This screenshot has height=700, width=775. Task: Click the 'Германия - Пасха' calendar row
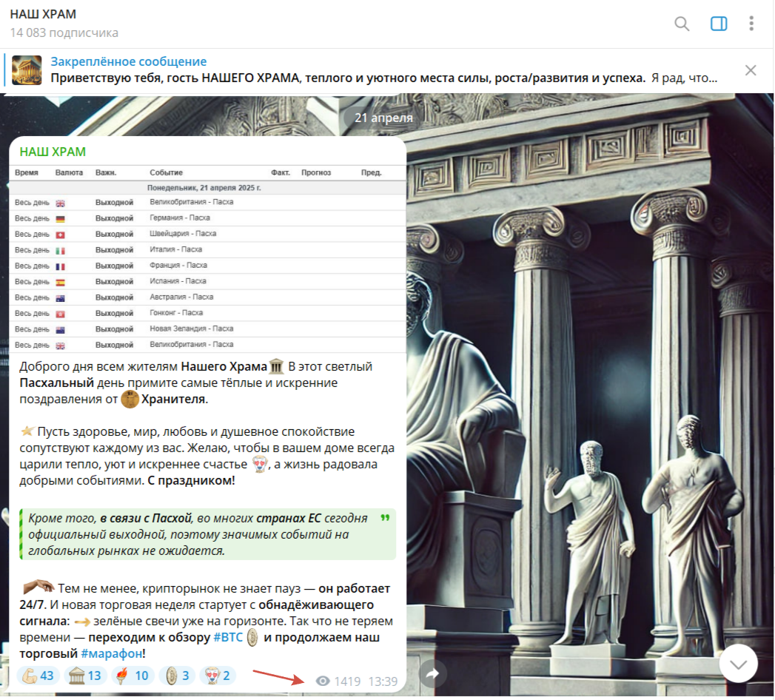pyautogui.click(x=207, y=218)
